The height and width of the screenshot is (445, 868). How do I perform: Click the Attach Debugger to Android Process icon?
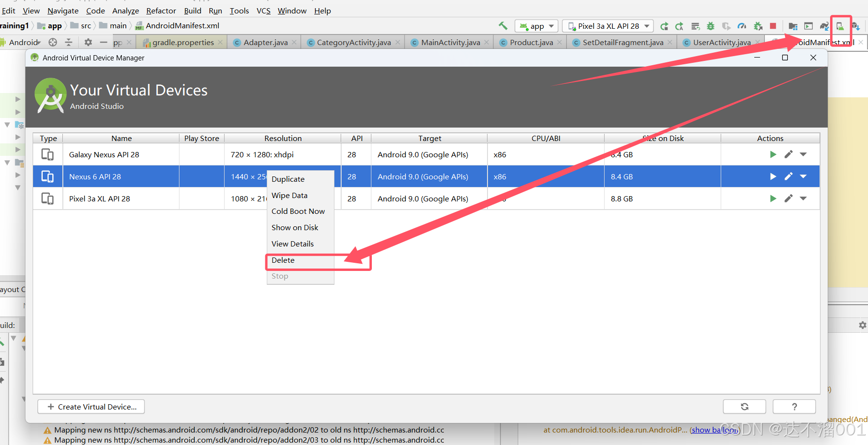pyautogui.click(x=758, y=26)
